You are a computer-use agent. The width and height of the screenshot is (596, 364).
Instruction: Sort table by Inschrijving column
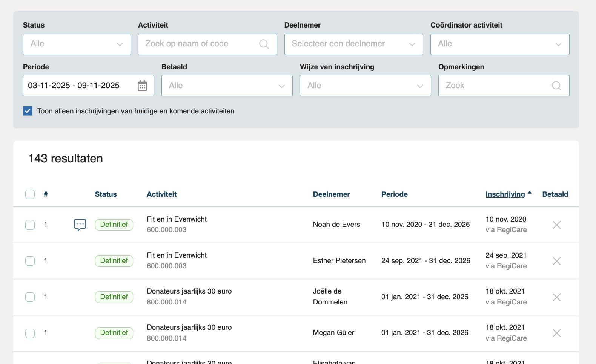tap(505, 194)
